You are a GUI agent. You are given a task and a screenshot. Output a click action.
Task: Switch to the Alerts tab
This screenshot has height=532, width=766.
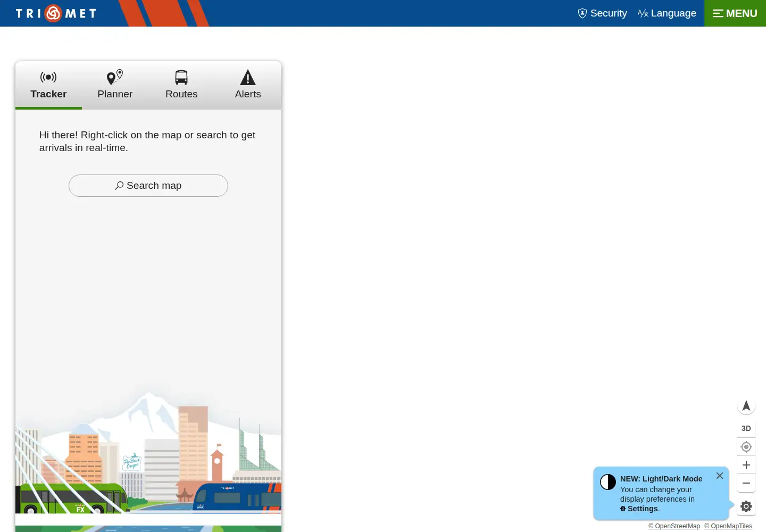point(248,85)
